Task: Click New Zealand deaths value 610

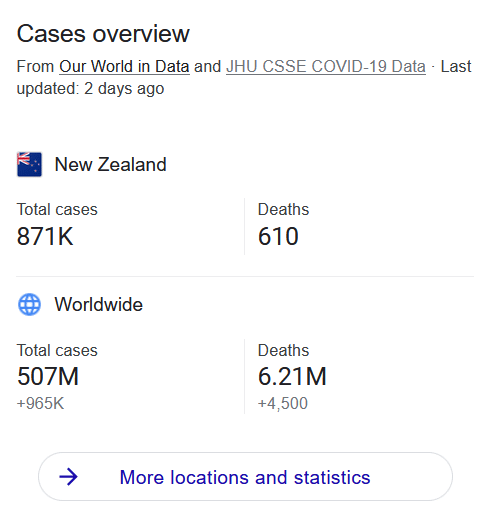Action: [278, 236]
